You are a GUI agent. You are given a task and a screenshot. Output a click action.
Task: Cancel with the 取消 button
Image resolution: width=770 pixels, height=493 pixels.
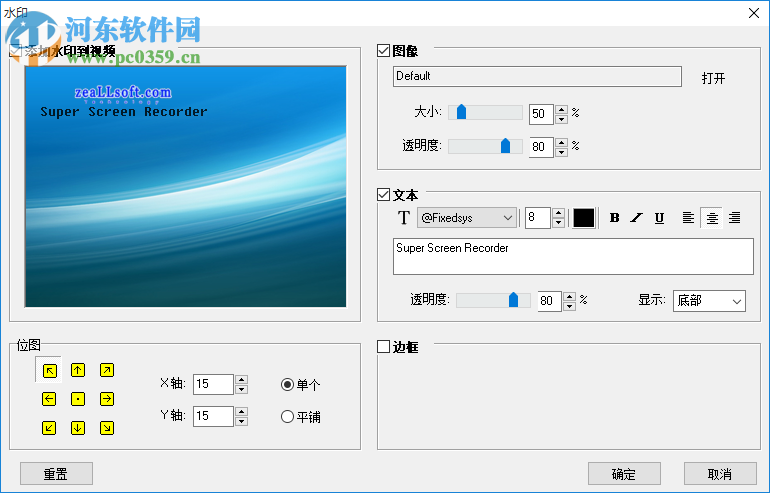click(720, 474)
